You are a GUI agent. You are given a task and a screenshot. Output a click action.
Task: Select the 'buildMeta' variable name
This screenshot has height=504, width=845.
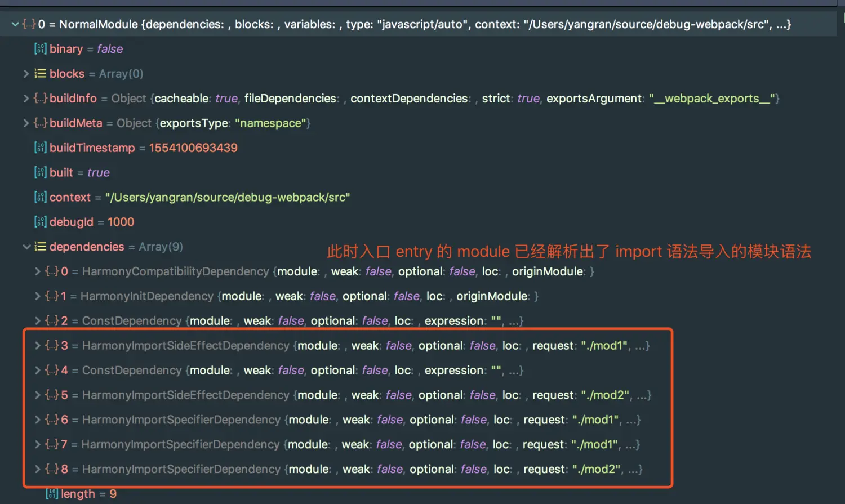click(x=76, y=123)
